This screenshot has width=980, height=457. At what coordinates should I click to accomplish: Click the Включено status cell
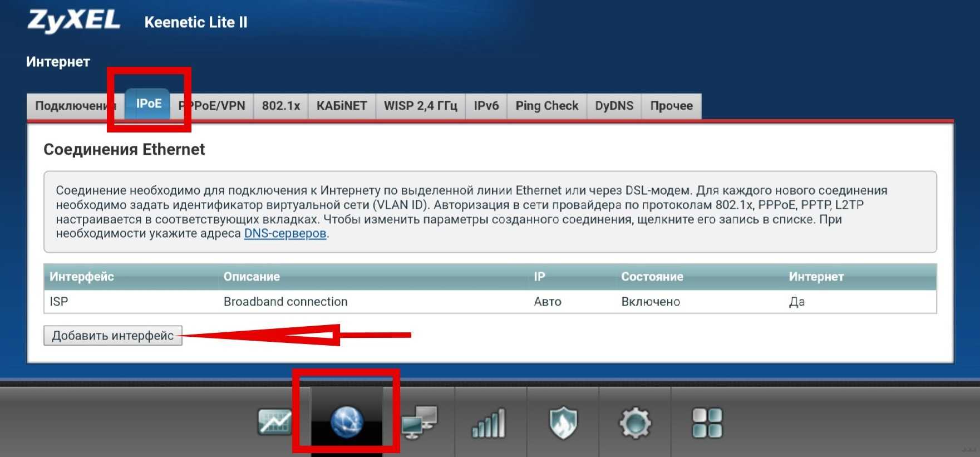click(651, 302)
